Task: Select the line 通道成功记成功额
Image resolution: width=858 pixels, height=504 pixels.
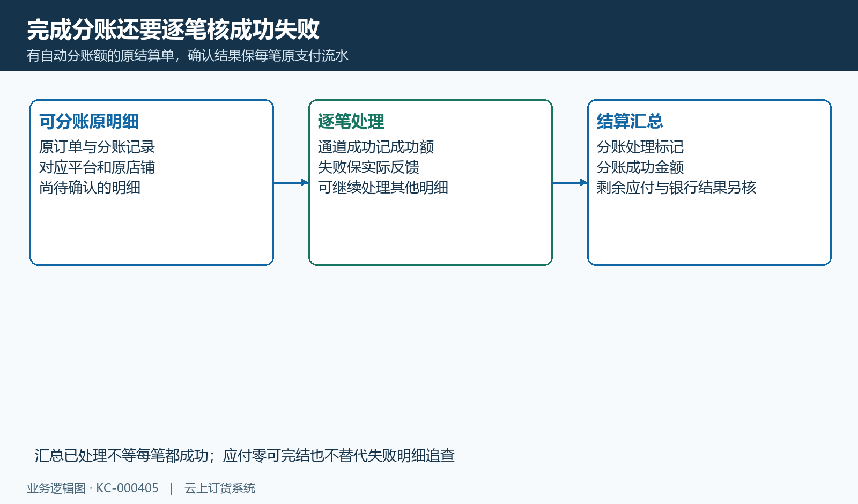Action: (x=376, y=147)
